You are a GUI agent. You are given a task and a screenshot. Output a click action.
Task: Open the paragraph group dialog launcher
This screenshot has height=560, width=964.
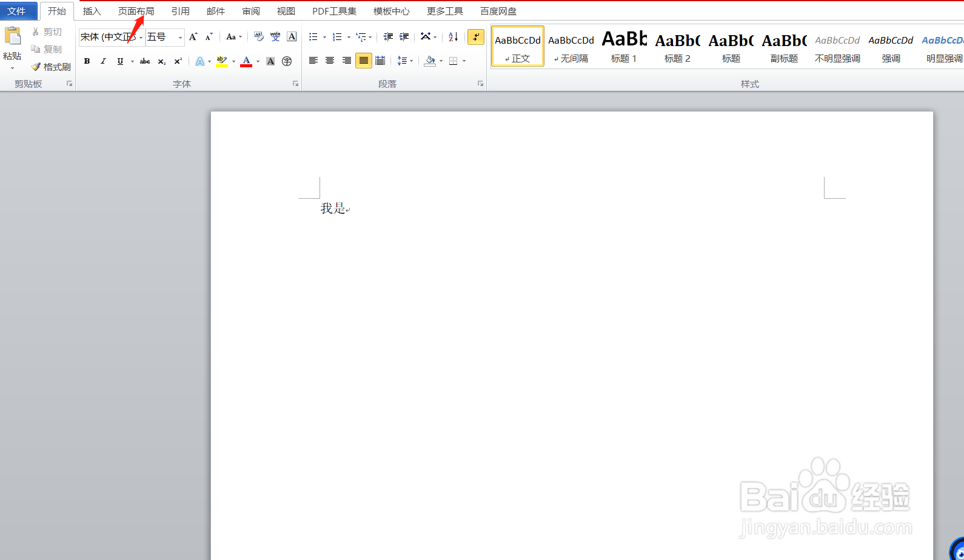480,84
